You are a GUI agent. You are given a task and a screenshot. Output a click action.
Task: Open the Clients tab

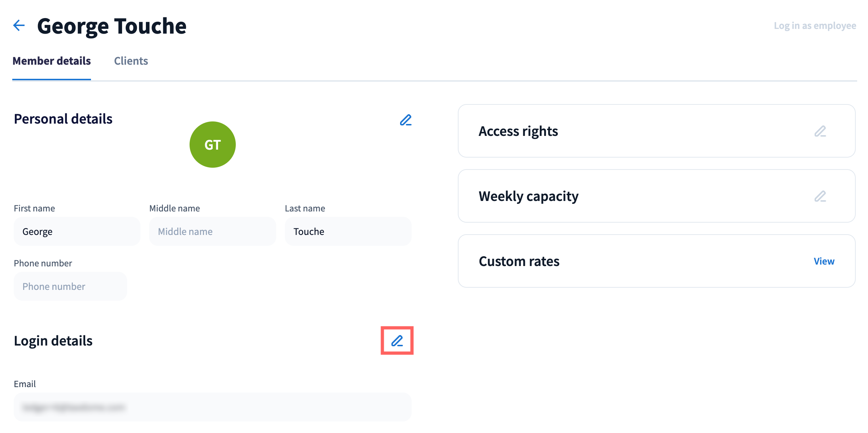click(x=131, y=61)
